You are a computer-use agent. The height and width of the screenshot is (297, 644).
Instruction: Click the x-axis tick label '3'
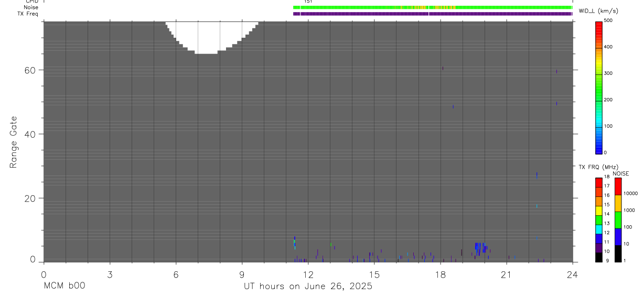110,274
